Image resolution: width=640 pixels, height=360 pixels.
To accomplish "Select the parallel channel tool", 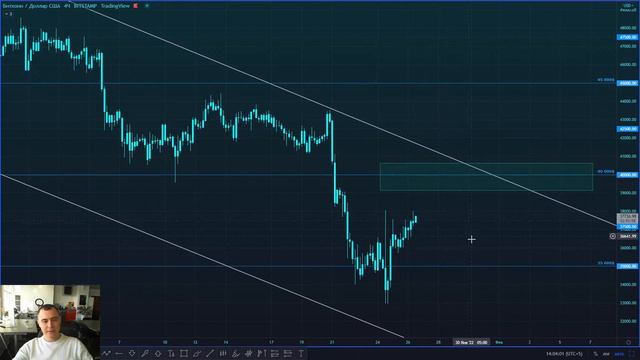I will click(x=197, y=353).
